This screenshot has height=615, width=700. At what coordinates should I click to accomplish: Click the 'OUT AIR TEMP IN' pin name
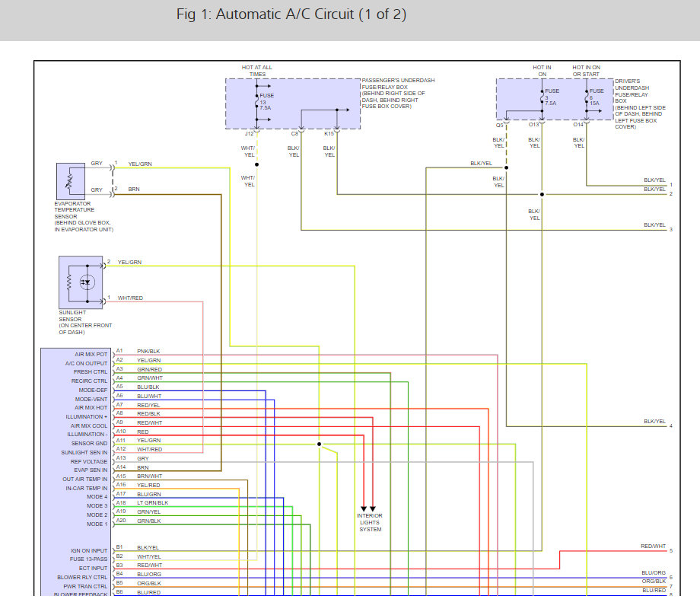point(85,480)
